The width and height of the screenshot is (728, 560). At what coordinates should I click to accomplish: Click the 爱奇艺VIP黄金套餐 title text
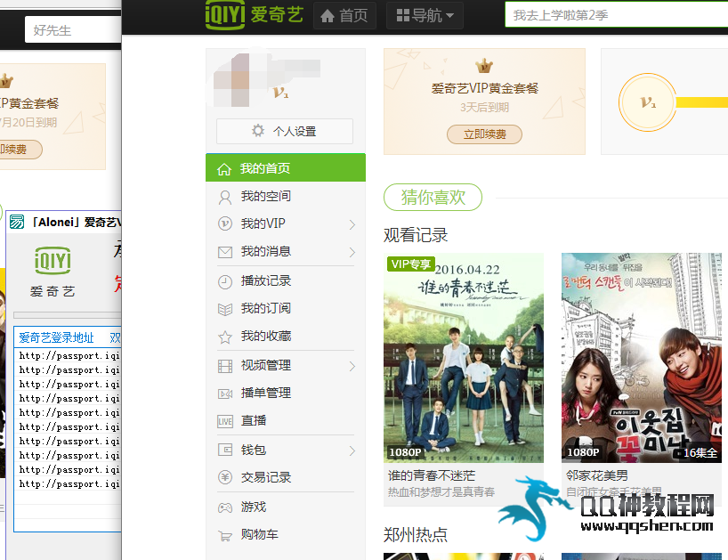click(484, 88)
